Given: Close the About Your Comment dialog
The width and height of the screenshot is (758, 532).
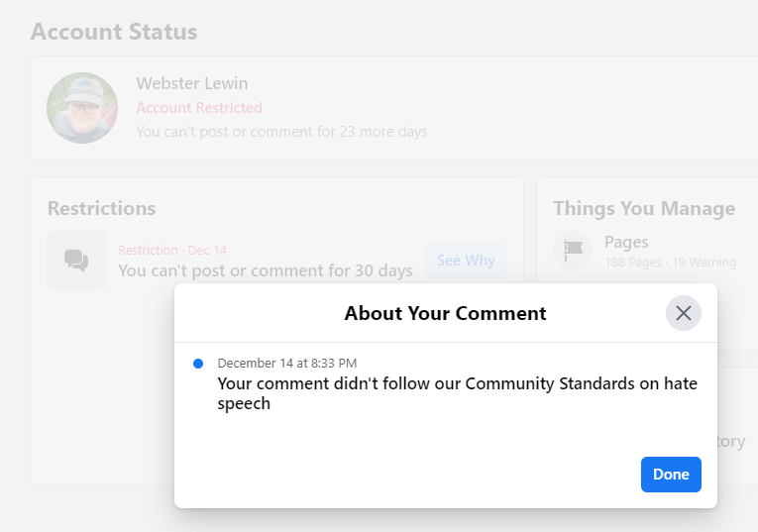Looking at the screenshot, I should click(683, 313).
